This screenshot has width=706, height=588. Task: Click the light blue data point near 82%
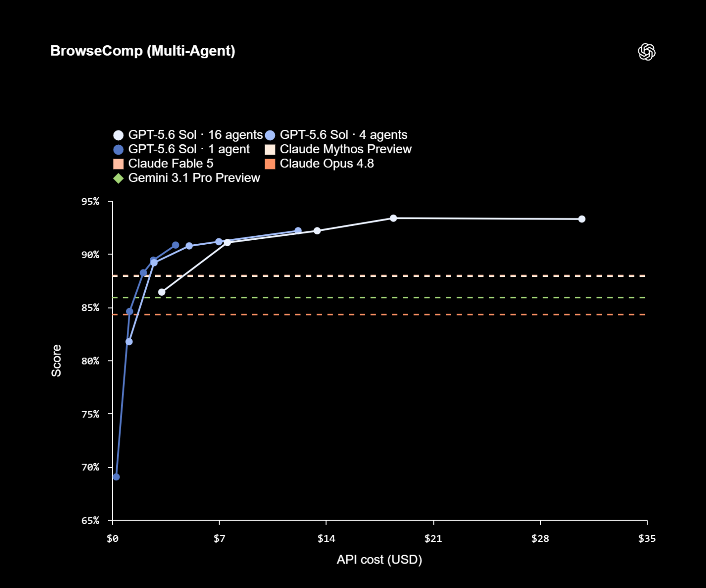(x=129, y=341)
